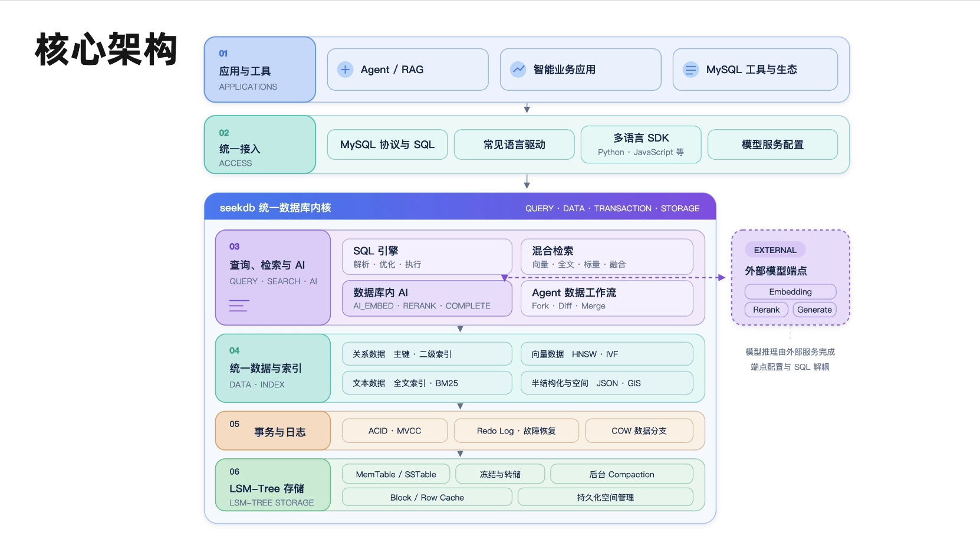Open the 06 LSM-Tree 存储 card
980x552 pixels.
pos(273,485)
